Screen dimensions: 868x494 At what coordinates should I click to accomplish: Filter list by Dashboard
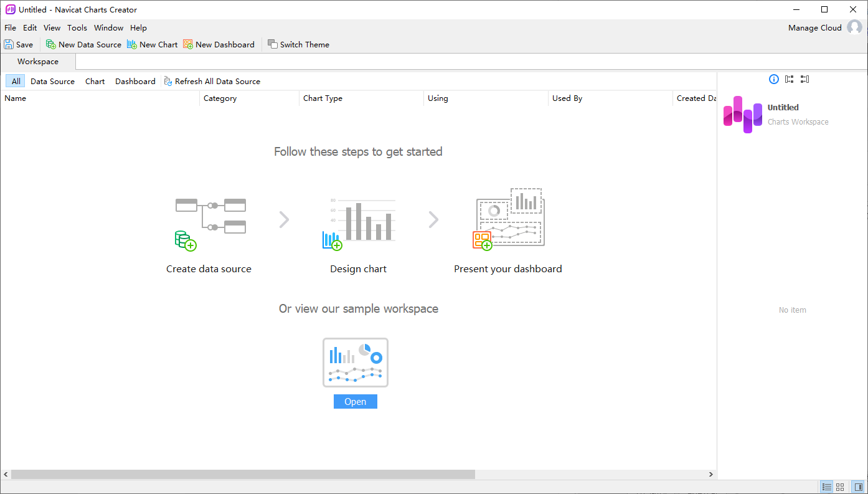click(135, 81)
